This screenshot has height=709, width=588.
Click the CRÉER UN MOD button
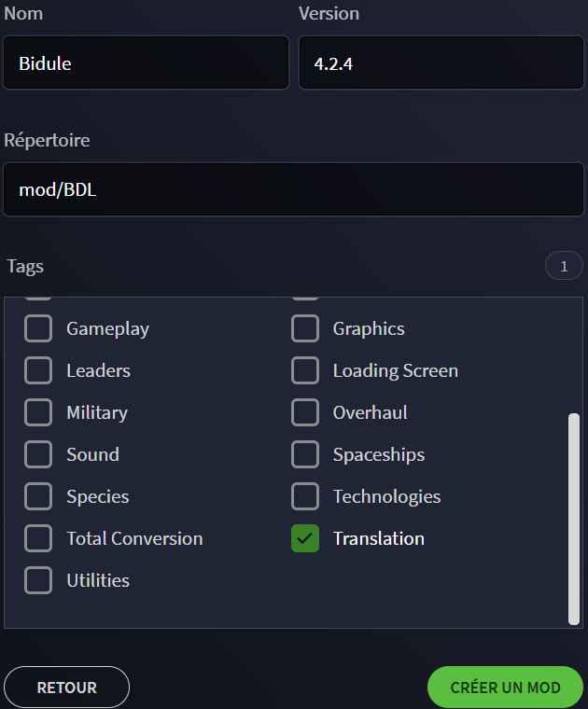505,688
